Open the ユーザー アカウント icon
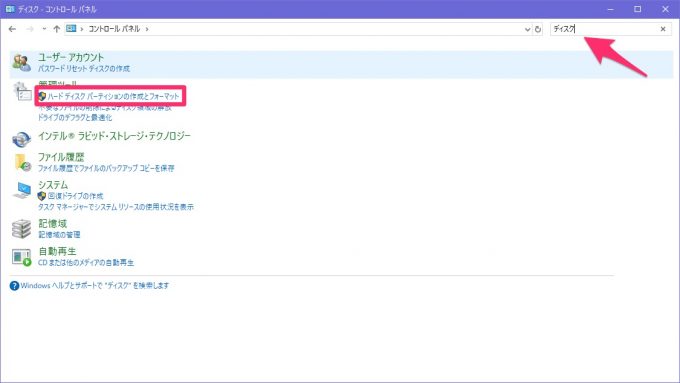 pos(21,62)
